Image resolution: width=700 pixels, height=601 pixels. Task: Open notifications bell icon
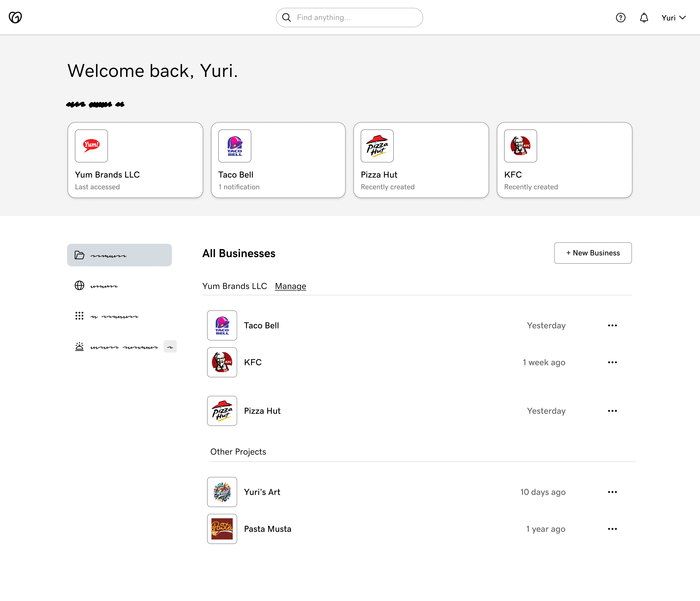click(644, 18)
